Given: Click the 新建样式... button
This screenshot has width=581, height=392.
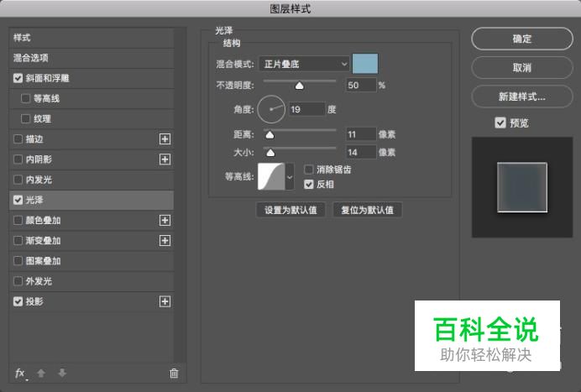Looking at the screenshot, I should coord(522,97).
